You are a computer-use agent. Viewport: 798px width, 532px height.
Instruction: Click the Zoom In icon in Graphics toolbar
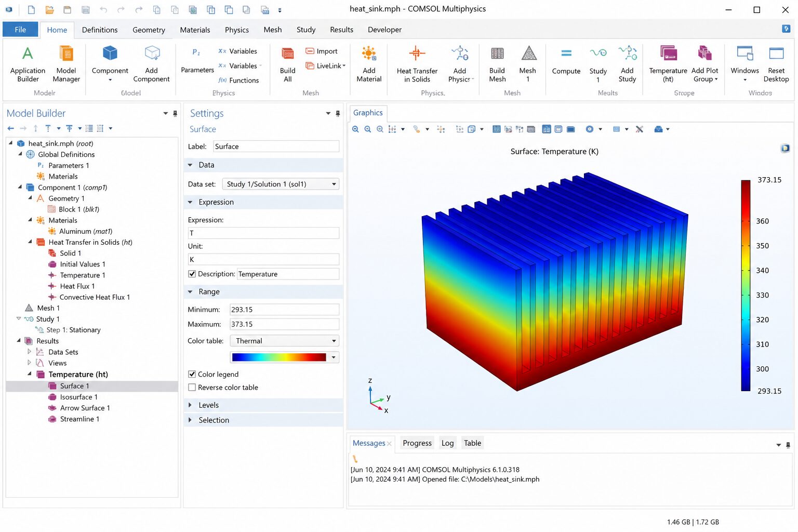[355, 129]
